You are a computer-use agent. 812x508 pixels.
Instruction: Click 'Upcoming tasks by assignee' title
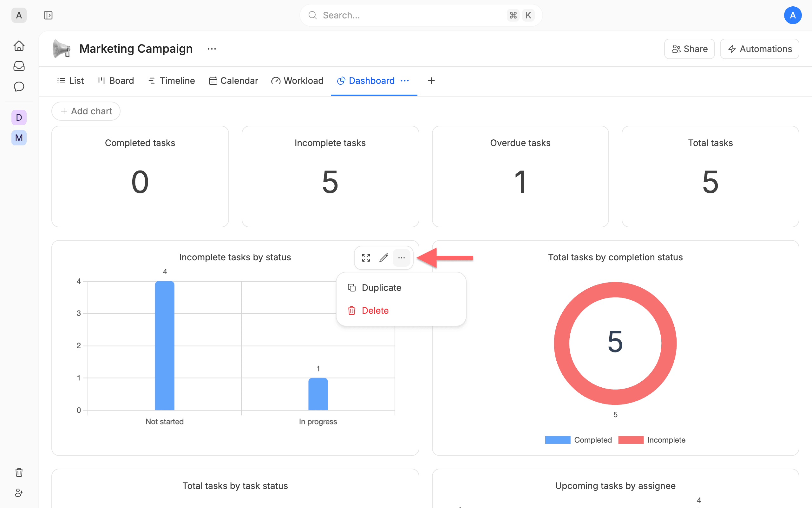[x=615, y=486]
